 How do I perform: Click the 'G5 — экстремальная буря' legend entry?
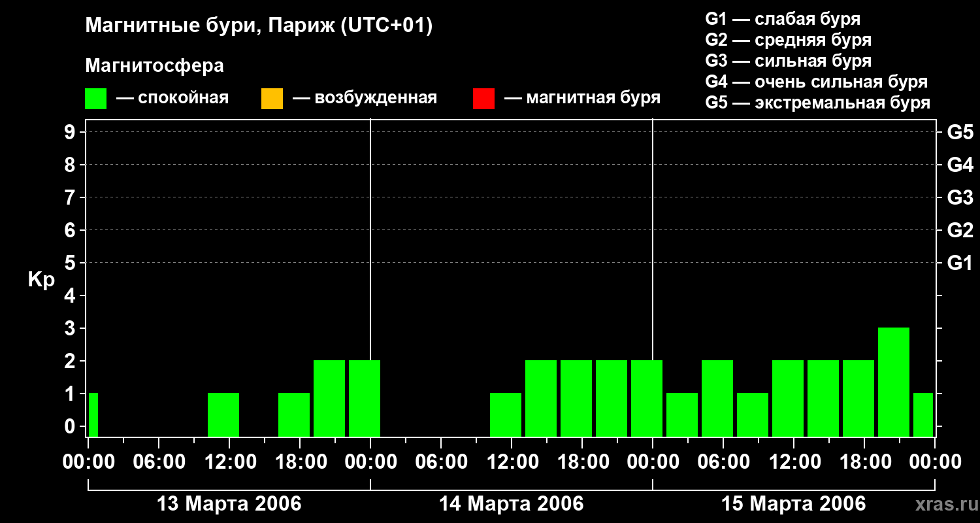(x=818, y=103)
